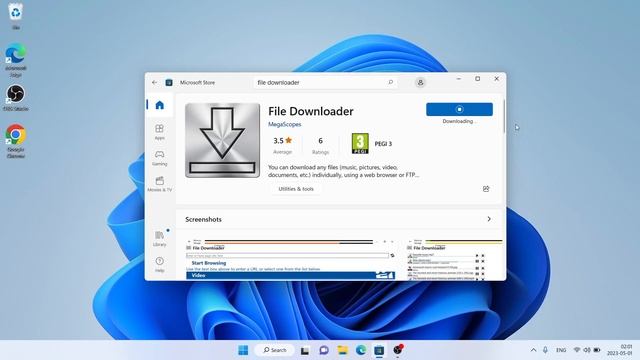Image resolution: width=640 pixels, height=360 pixels.
Task: Click the File Downloader app icon image
Action: pyautogui.click(x=222, y=140)
